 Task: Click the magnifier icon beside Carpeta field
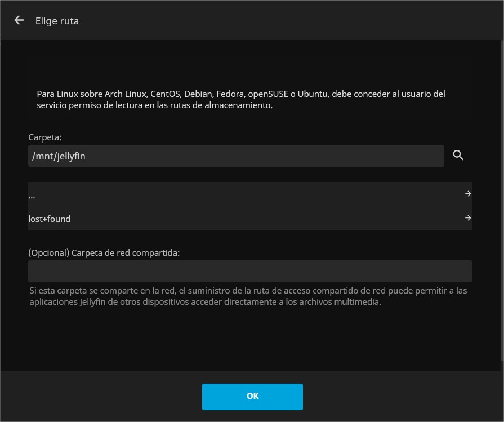tap(458, 156)
